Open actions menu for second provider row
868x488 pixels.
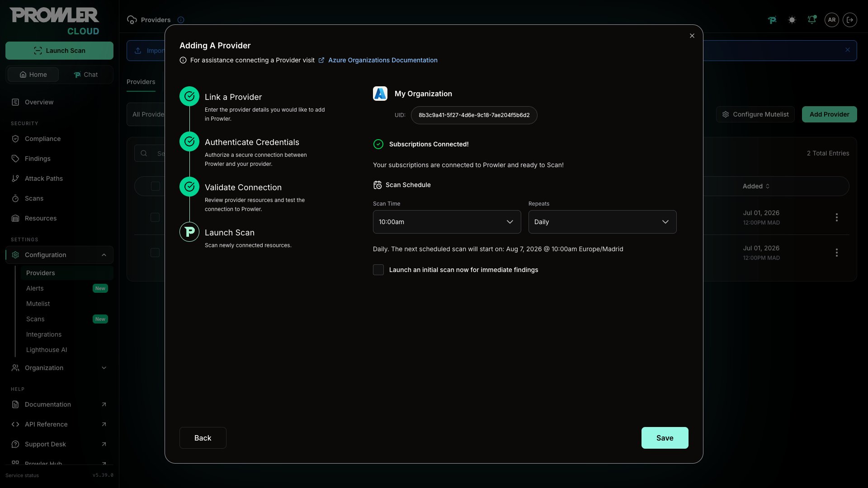click(837, 253)
